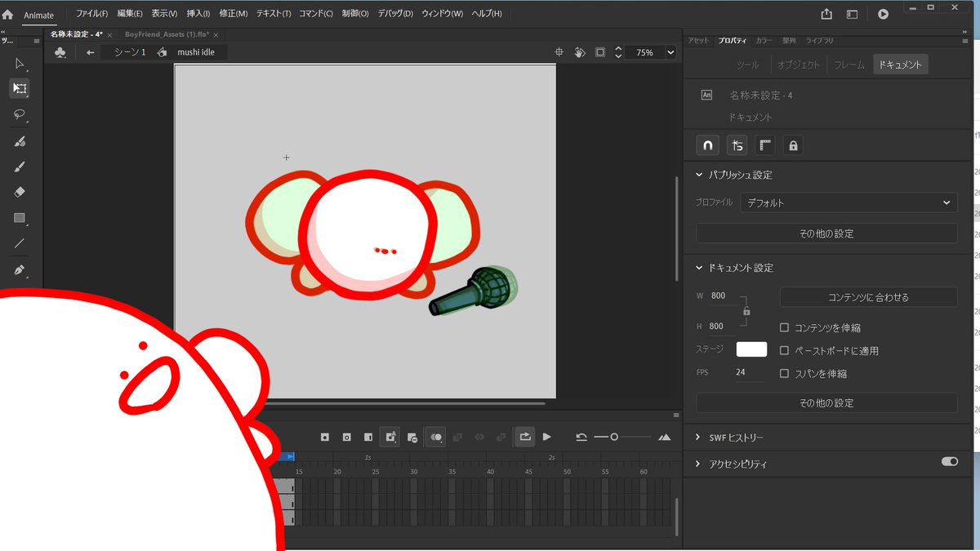Click the Test Movie play icon
The height and width of the screenshot is (551, 980).
(883, 14)
